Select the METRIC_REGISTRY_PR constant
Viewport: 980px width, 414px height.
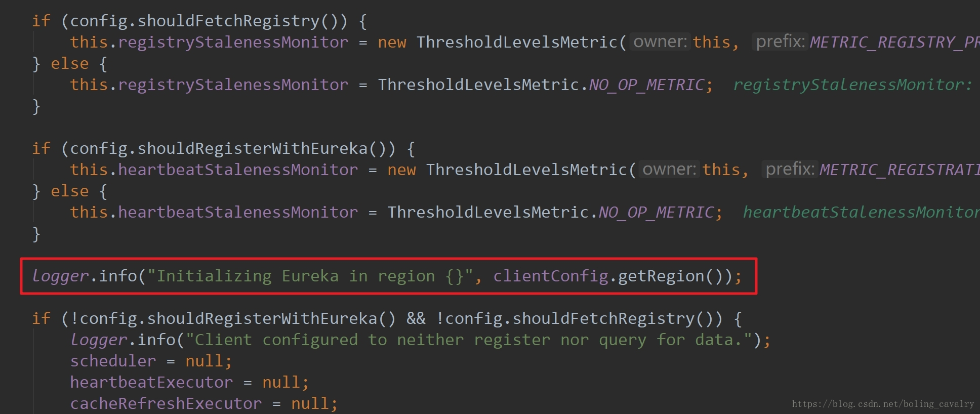click(894, 42)
